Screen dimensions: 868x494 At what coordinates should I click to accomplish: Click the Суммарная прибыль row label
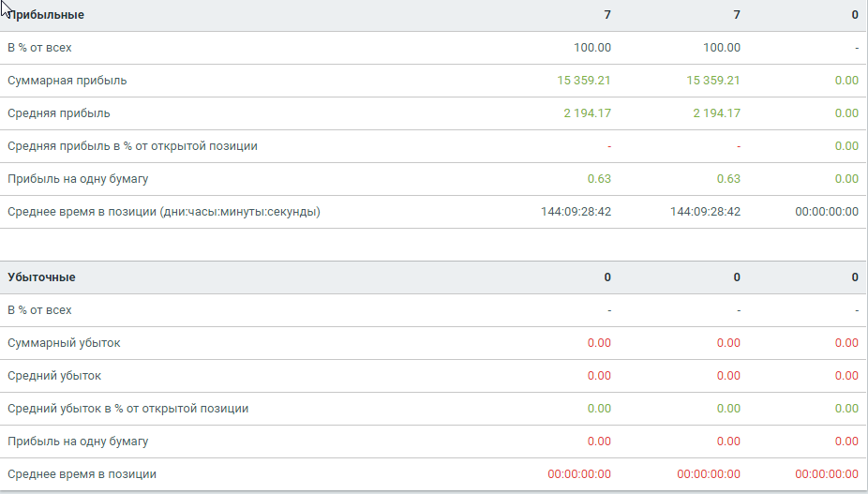(67, 81)
